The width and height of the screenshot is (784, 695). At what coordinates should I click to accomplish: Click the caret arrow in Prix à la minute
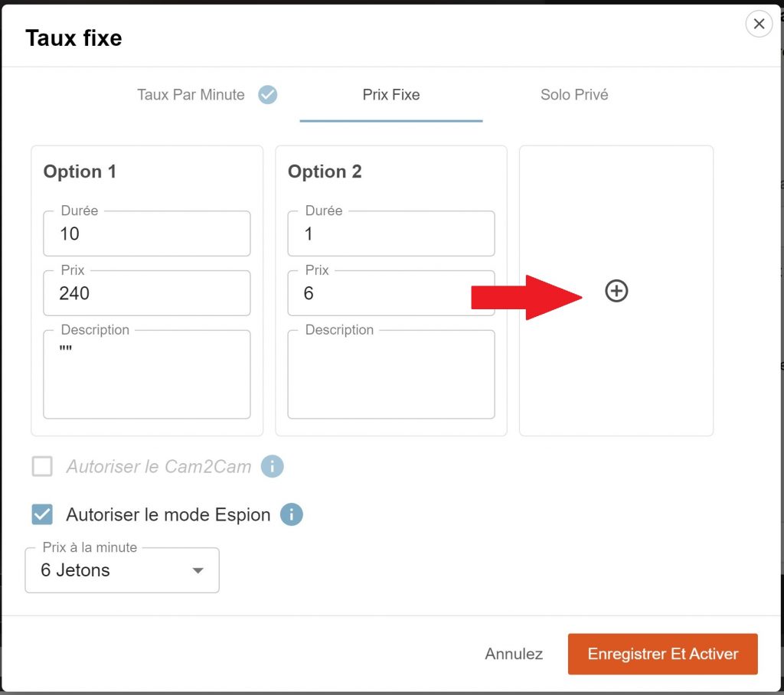(x=198, y=571)
